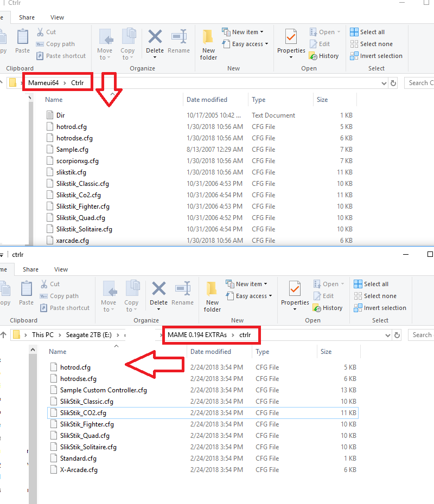Select Slikstik_Fighter.cfg in top window

click(x=82, y=206)
